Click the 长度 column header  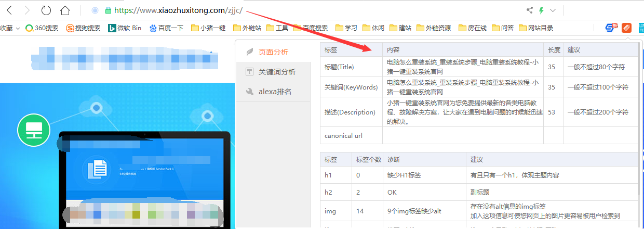click(x=554, y=50)
